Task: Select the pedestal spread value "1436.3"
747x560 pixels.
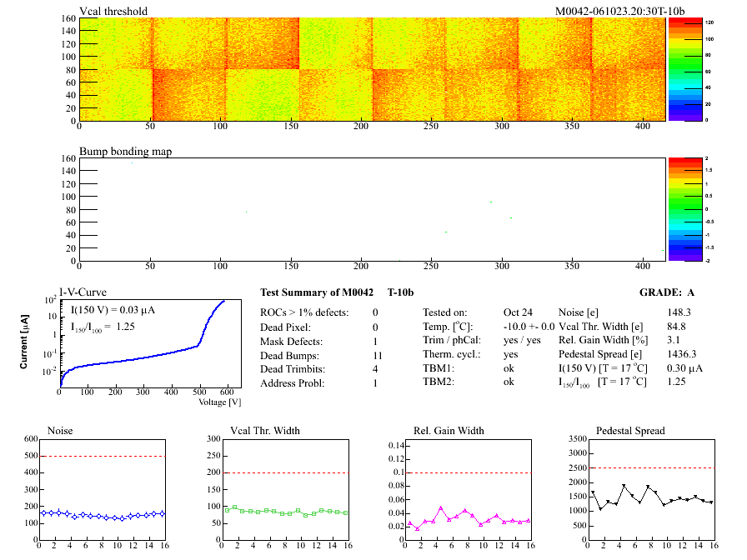Action: [682, 354]
